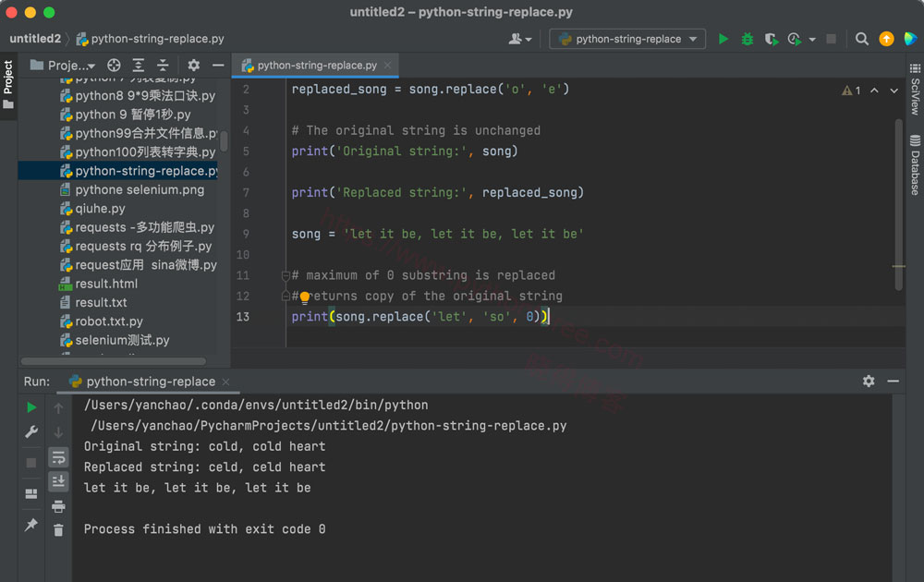Open the JetBrains Toolbox style icon at the top right

tap(910, 39)
